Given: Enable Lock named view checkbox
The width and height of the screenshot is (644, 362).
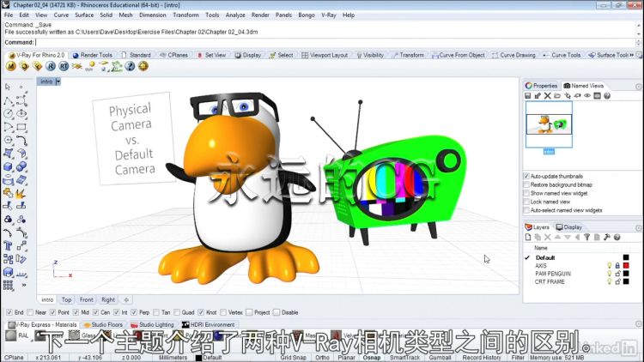Looking at the screenshot, I should 526,202.
